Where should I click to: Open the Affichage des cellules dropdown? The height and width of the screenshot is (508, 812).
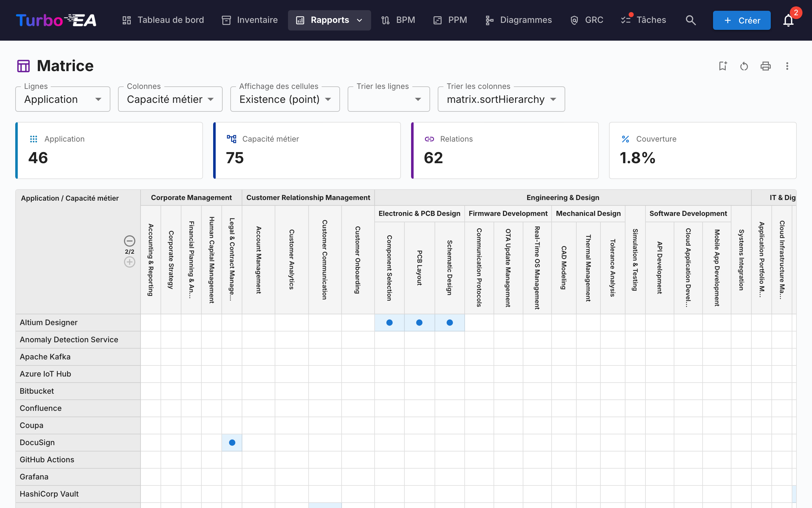click(x=285, y=99)
